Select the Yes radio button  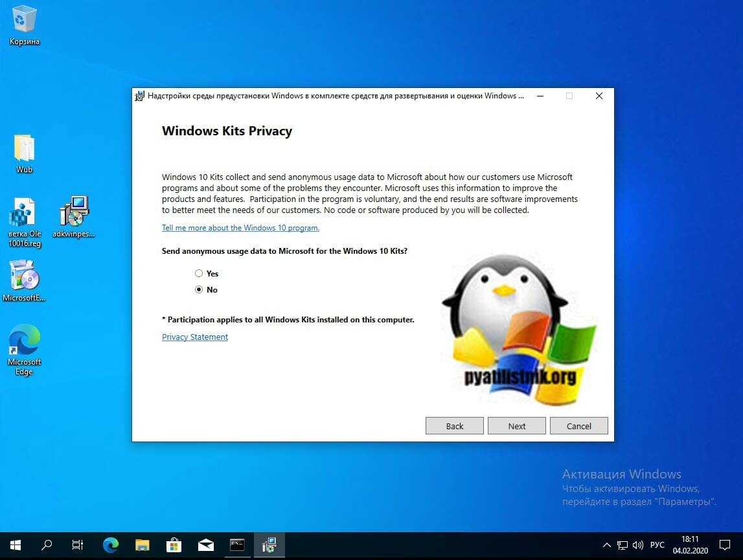[199, 274]
